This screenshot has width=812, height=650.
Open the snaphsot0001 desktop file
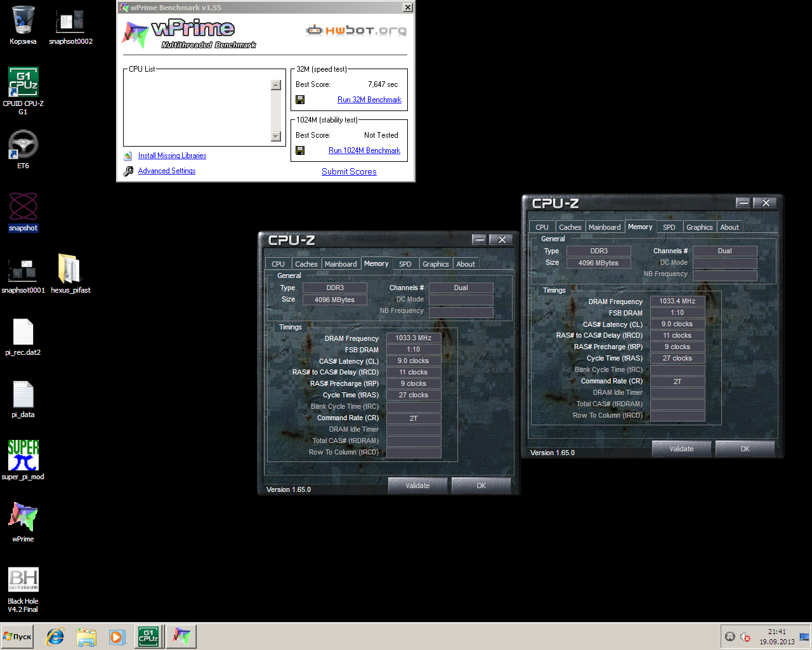pyautogui.click(x=23, y=274)
